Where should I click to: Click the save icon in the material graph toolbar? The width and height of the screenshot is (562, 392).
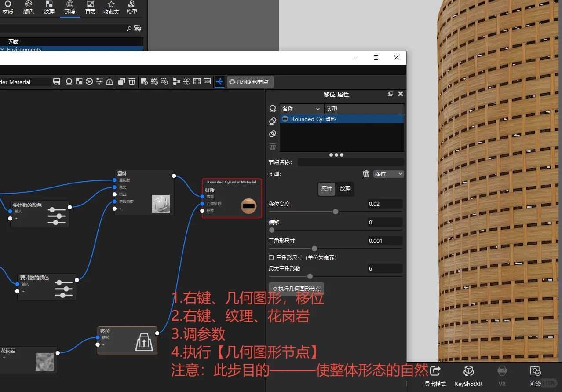(57, 81)
